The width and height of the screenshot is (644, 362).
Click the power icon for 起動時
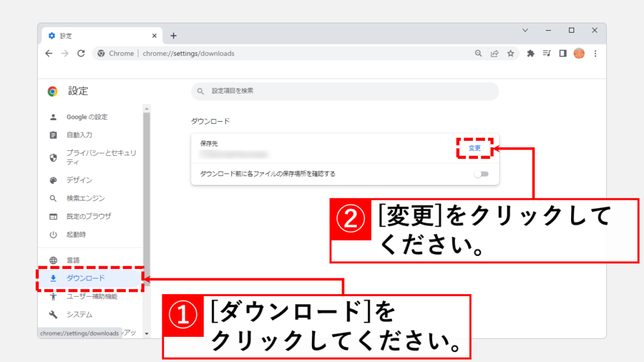[x=53, y=235]
